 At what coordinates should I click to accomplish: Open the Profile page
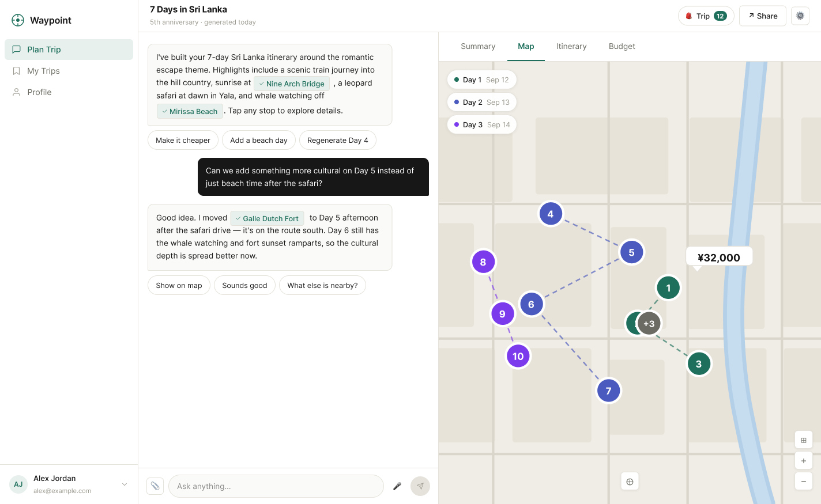(69, 92)
